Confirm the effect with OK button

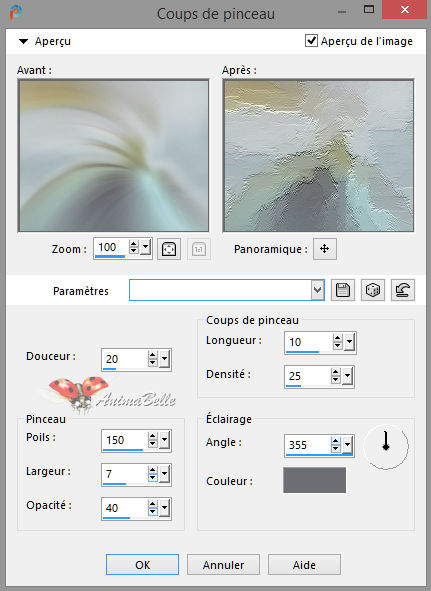pos(143,565)
